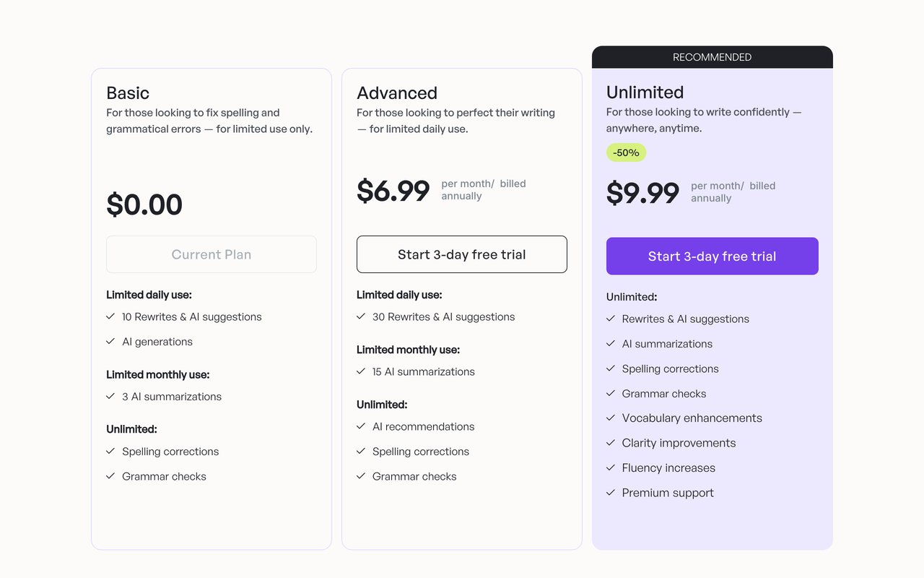
Task: Click the -50% discount badge
Action: click(x=626, y=152)
